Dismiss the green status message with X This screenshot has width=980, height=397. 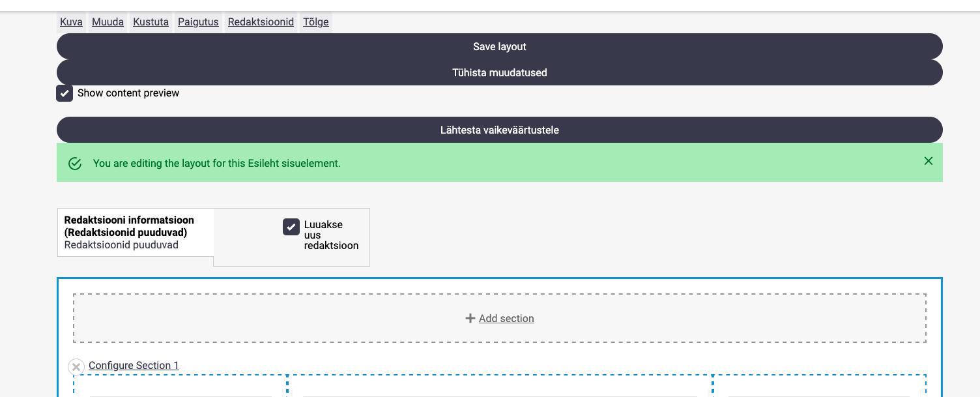coord(928,161)
